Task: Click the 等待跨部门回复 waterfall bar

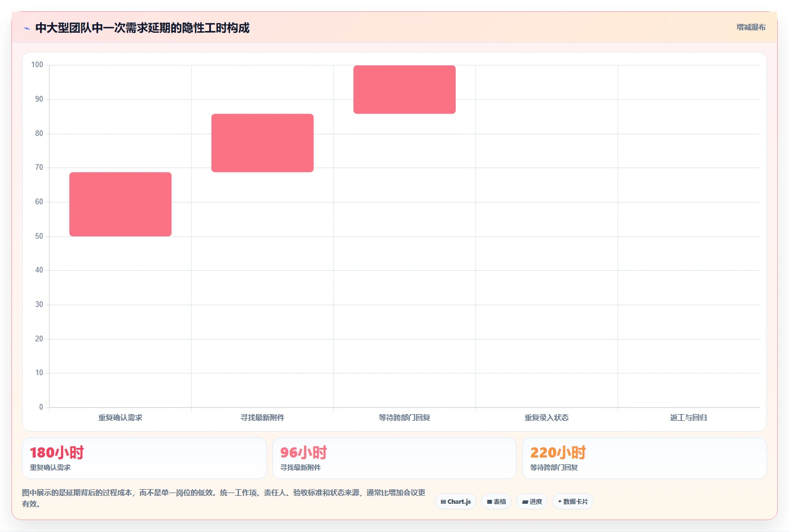Action: [x=404, y=90]
